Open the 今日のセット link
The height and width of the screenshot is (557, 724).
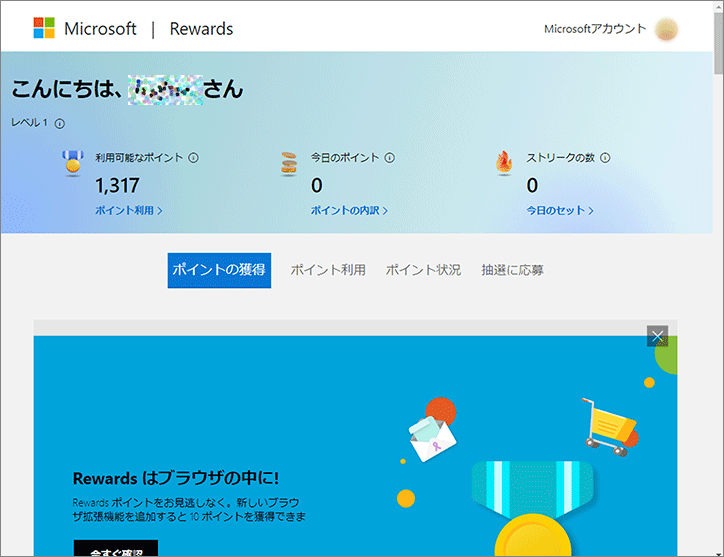tap(560, 211)
